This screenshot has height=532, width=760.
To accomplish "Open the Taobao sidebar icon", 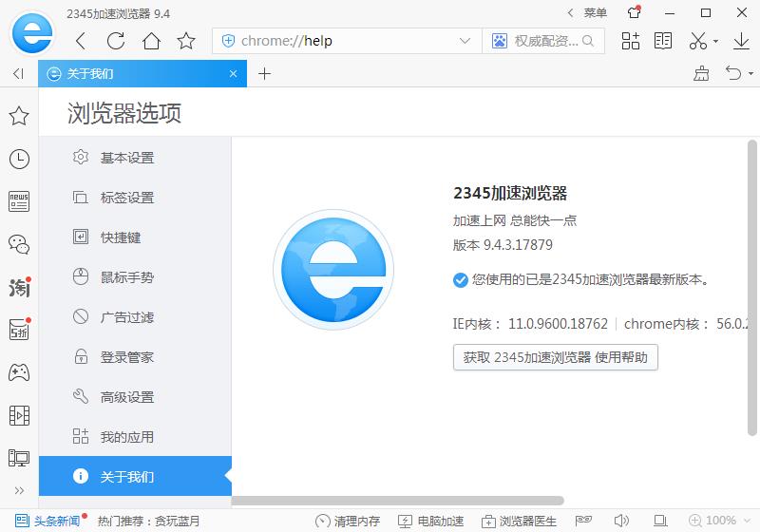I will tap(19, 287).
